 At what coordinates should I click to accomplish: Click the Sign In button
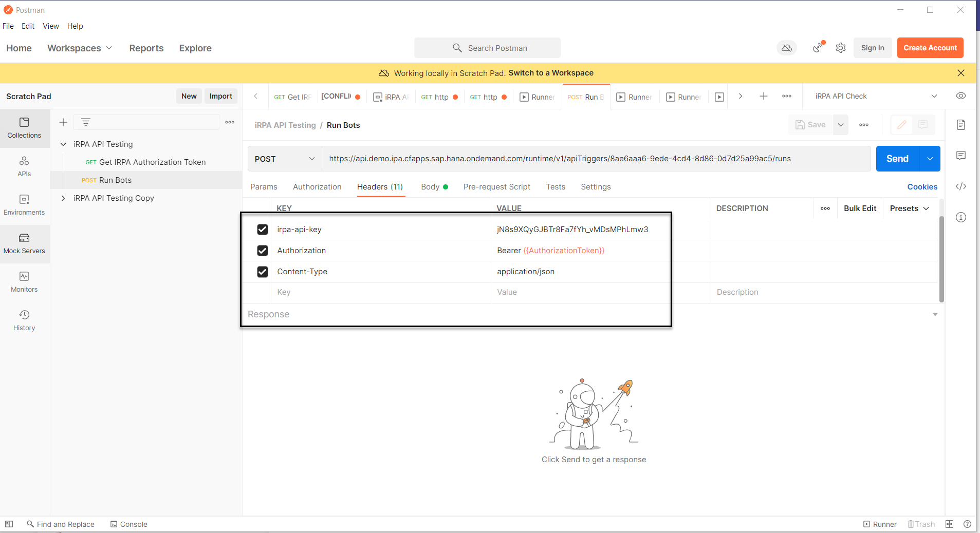(873, 48)
